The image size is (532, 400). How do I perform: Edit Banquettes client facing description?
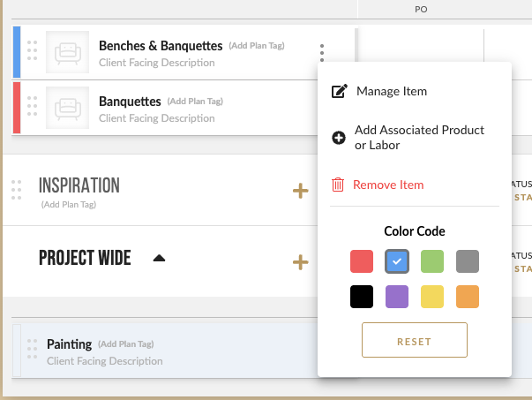pyautogui.click(x=157, y=118)
